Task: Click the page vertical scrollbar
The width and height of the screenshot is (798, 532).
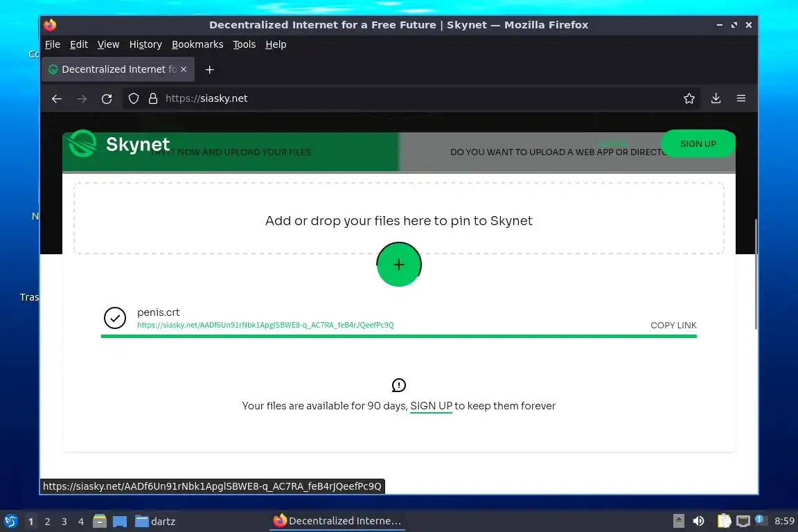Action: [x=756, y=275]
